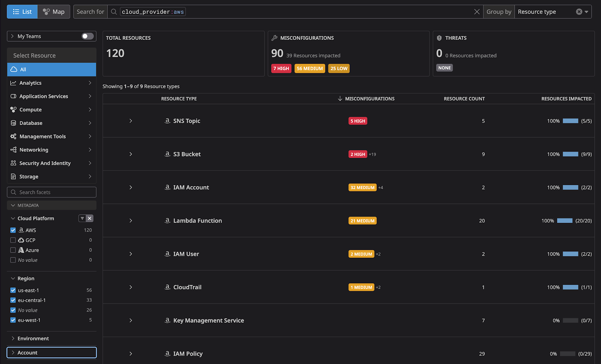Clear the Resource type group-by selection
Screen dimensions: 601x364
click(579, 12)
